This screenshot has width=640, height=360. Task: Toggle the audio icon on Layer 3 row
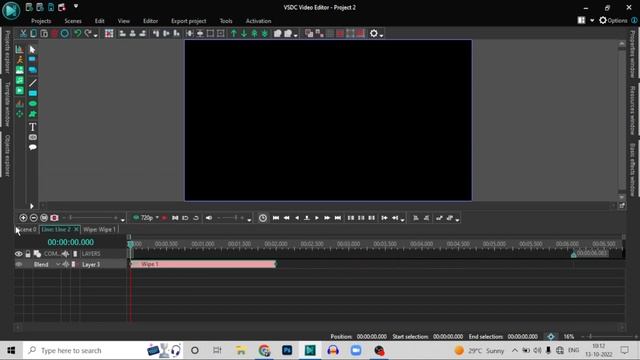coord(65,264)
